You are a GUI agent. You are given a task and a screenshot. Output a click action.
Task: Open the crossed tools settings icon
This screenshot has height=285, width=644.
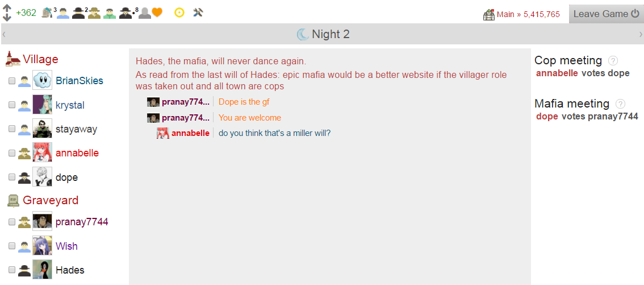pyautogui.click(x=198, y=13)
